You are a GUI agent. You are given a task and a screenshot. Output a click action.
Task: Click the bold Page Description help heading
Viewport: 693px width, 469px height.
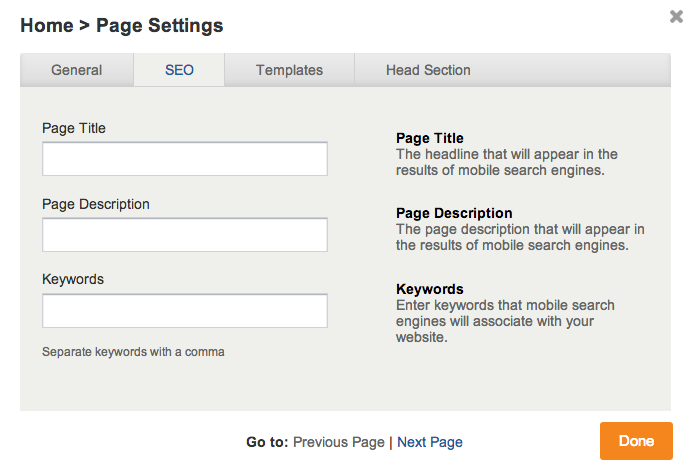(454, 213)
